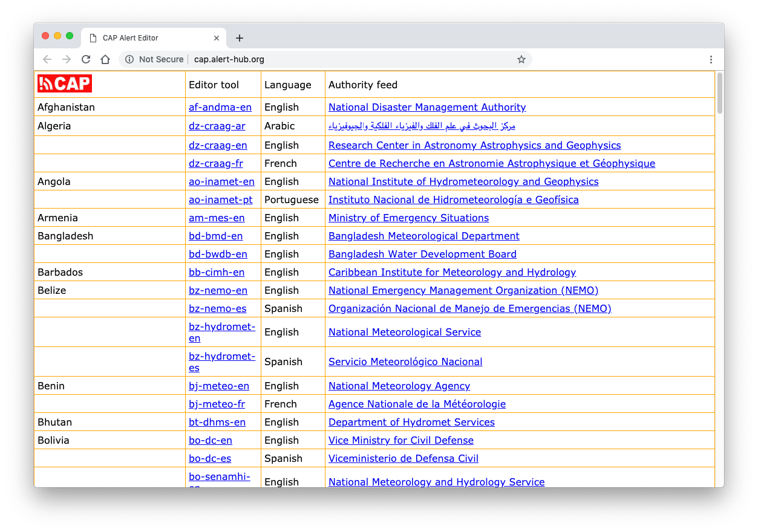This screenshot has height=532, width=758.
Task: Open the bj-meteo-fr editor link
Action: point(217,404)
